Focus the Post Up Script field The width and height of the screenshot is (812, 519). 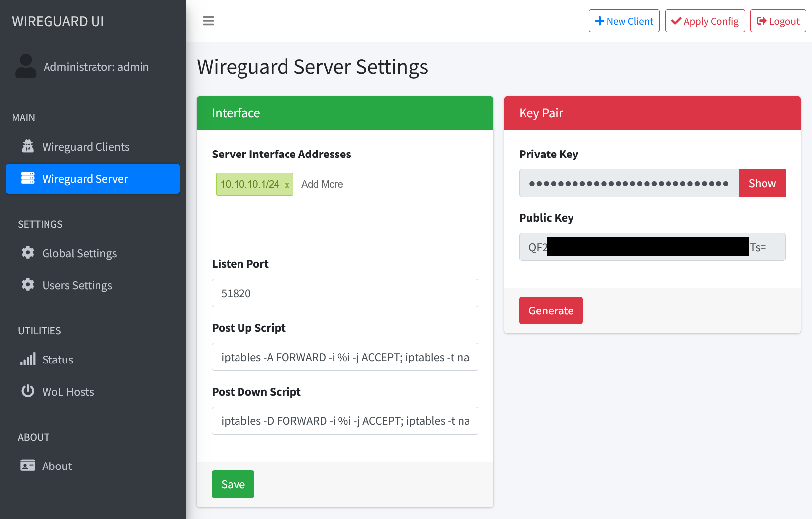(x=345, y=357)
